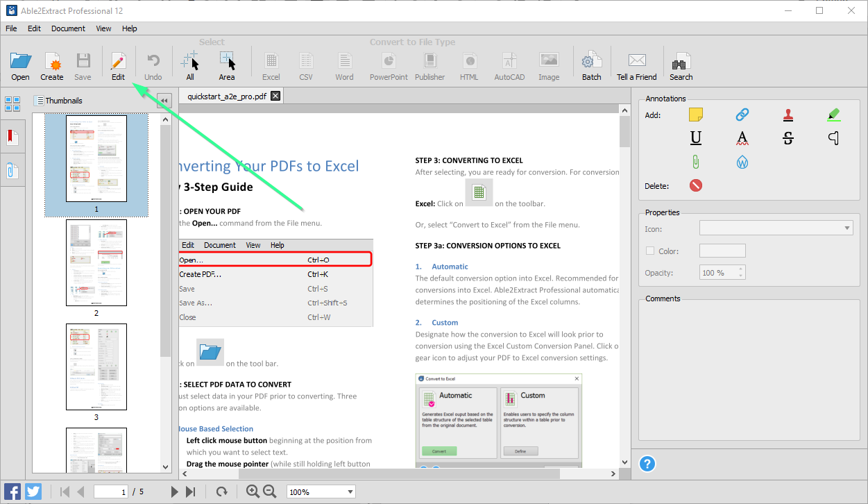This screenshot has height=504, width=868.
Task: Collapse the thumbnails panel with double-arrow
Action: click(164, 101)
